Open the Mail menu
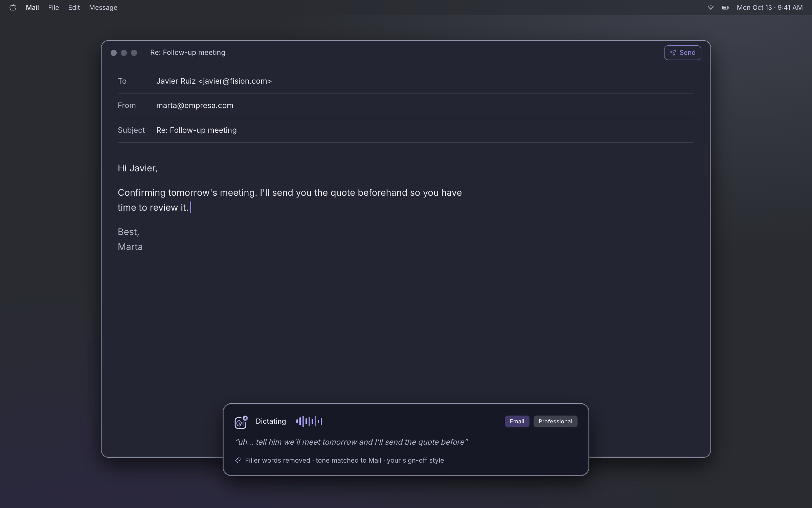812x508 pixels. click(32, 7)
